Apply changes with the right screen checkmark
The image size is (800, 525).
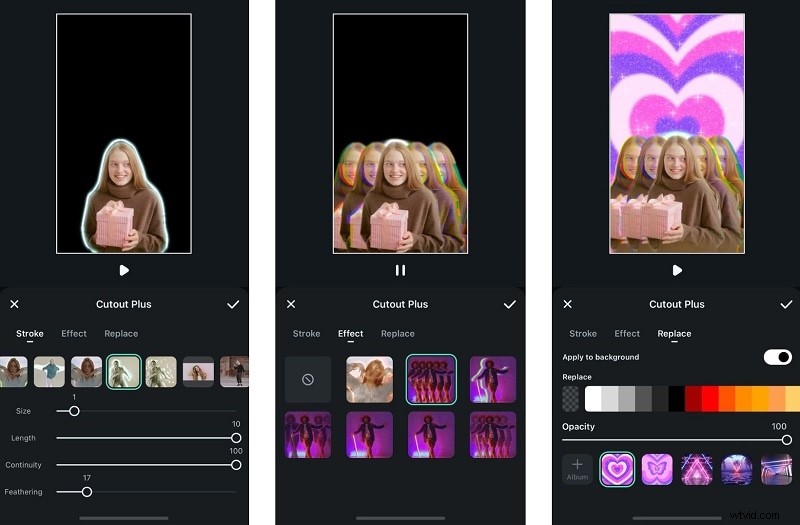click(x=786, y=304)
